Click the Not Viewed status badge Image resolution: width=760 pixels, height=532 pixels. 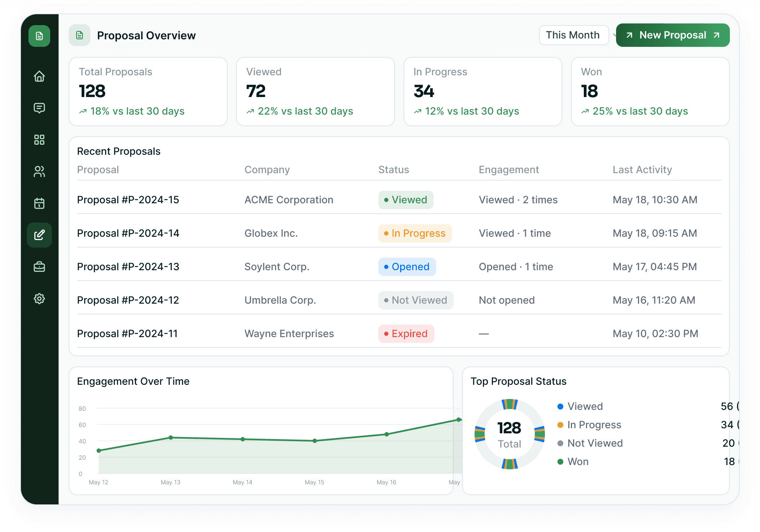pyautogui.click(x=416, y=300)
